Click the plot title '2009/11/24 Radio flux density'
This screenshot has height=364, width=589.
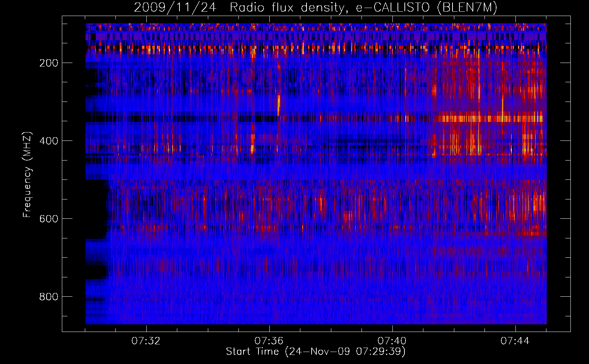(x=316, y=8)
